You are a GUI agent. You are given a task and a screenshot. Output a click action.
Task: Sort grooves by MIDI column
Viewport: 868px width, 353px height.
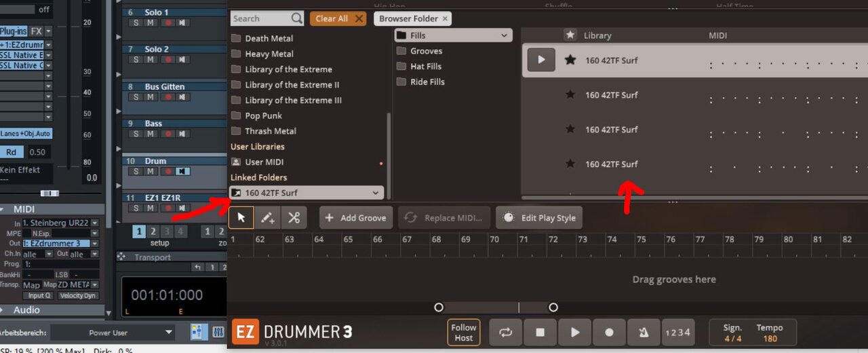[718, 35]
